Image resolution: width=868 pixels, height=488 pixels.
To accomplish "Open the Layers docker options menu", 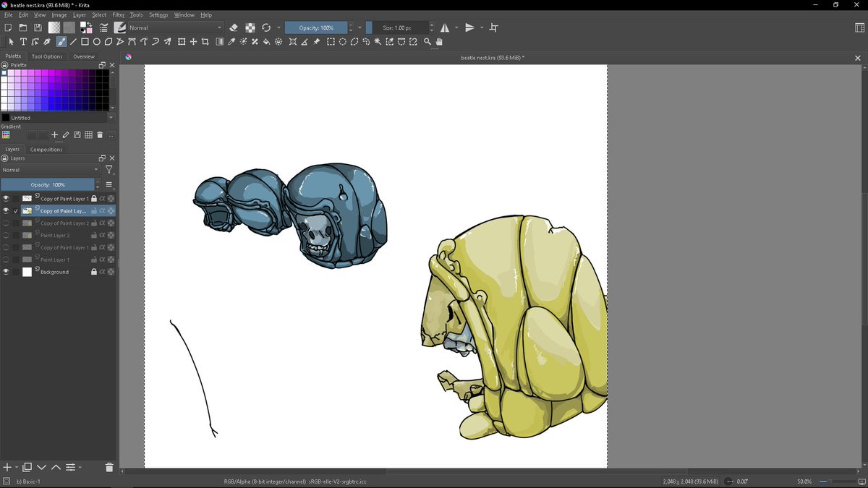I will 109,184.
